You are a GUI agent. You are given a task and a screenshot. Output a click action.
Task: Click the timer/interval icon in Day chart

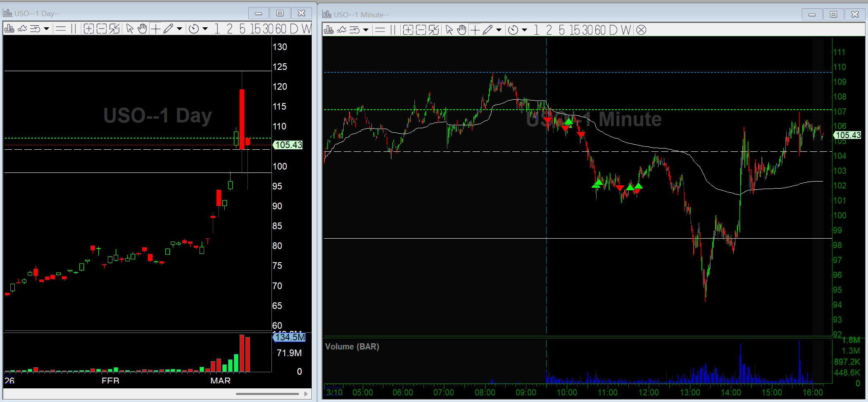[x=194, y=29]
